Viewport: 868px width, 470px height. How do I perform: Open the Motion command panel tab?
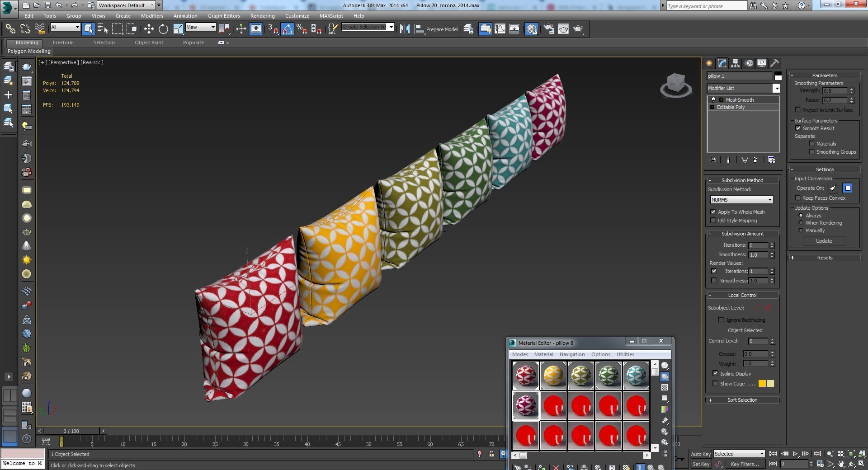(749, 63)
